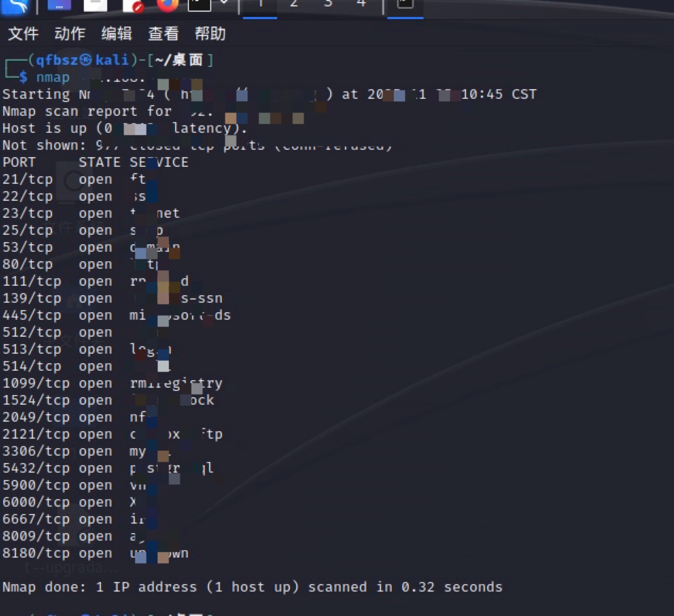Open the 动作 menu
Image resolution: width=674 pixels, height=616 pixels.
[69, 33]
